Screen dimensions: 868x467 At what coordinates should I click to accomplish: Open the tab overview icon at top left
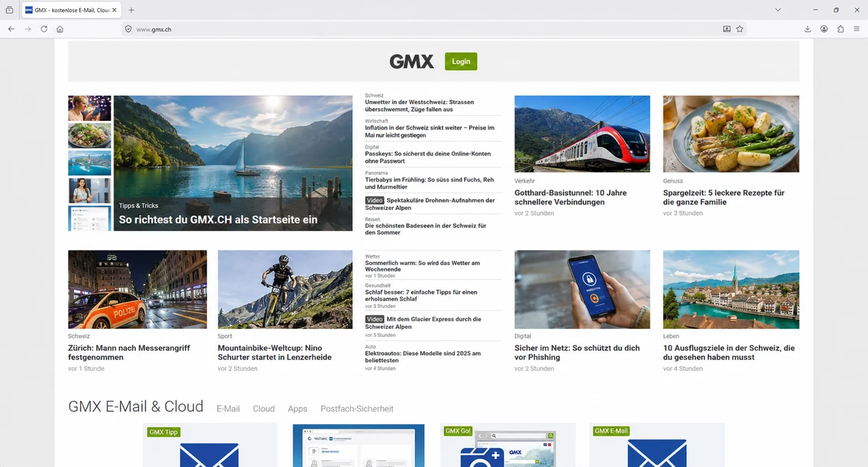(x=9, y=10)
